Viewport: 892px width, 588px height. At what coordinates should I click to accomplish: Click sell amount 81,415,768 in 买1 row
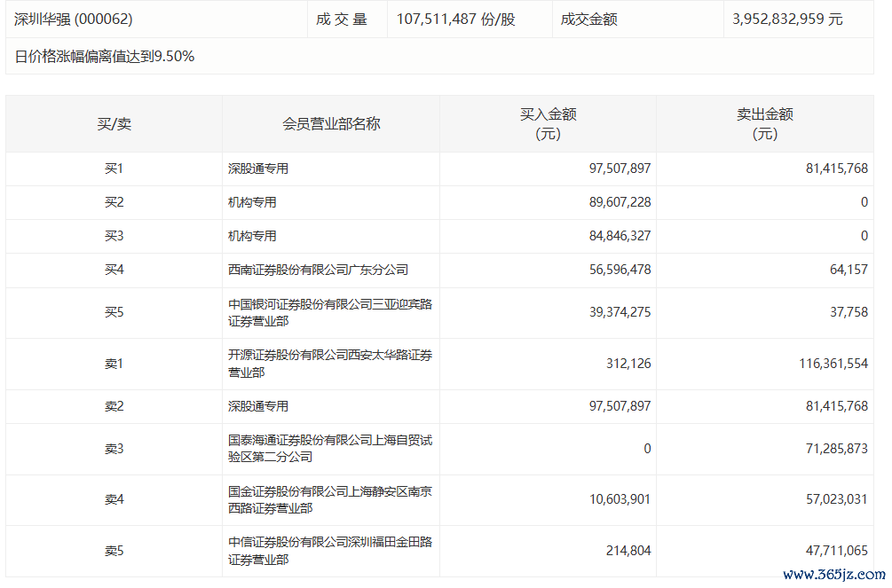point(837,169)
